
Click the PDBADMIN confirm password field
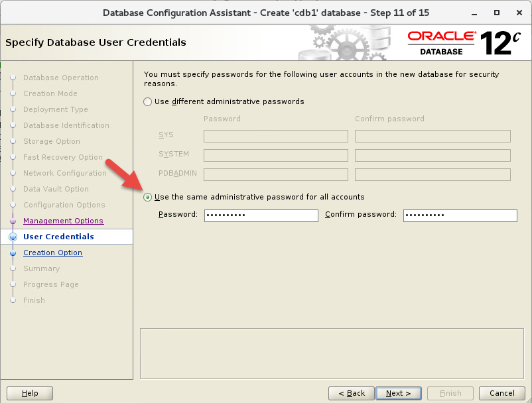[x=432, y=175]
